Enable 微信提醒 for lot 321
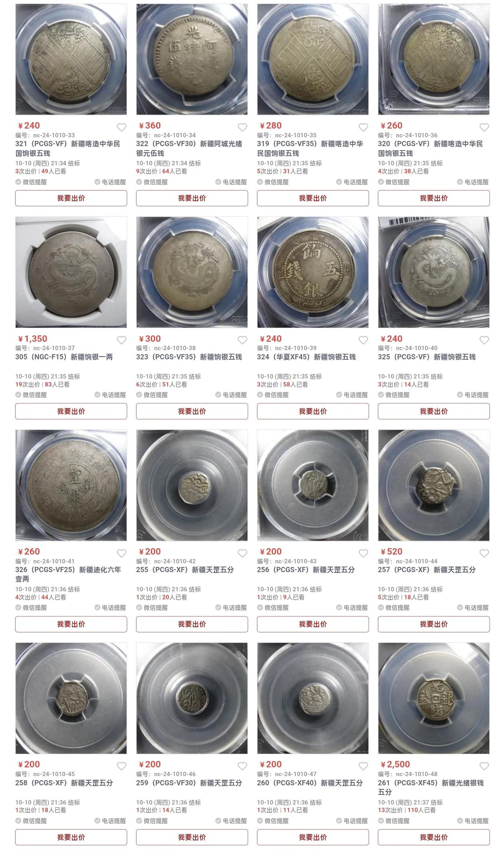 (31, 182)
